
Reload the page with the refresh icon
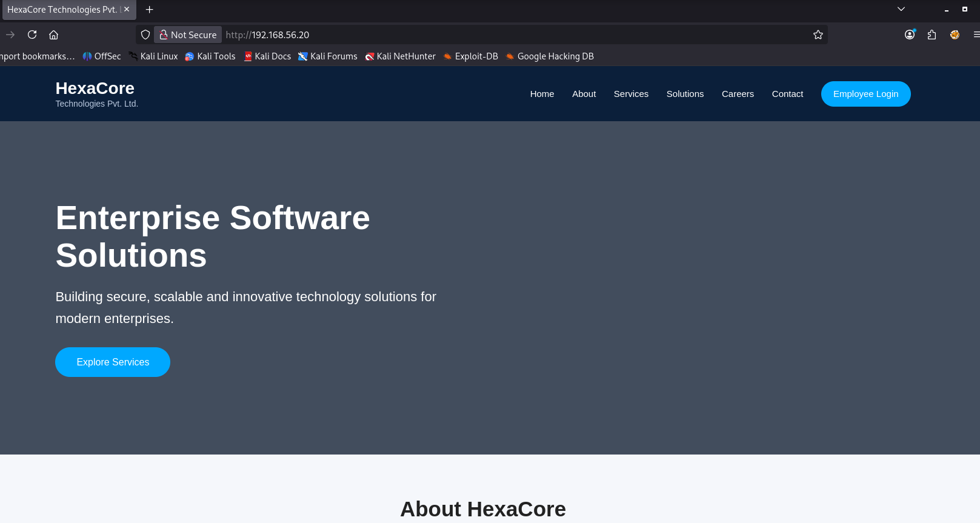[x=32, y=35]
